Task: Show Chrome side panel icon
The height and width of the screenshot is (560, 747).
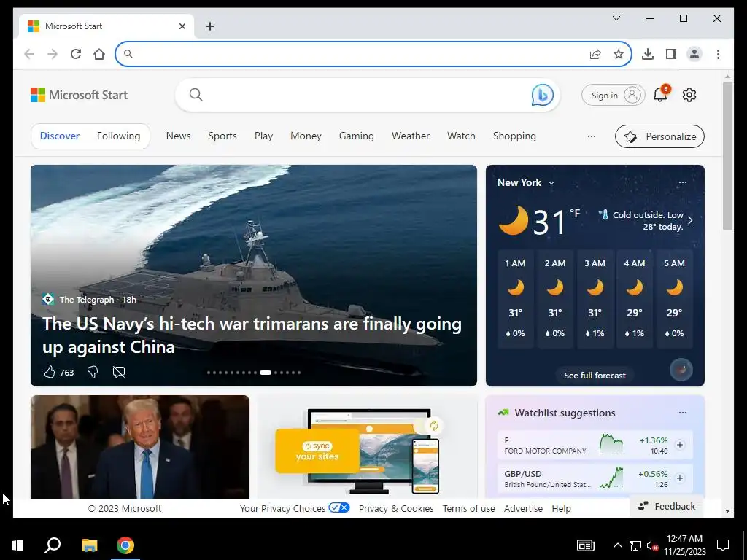Action: (671, 54)
